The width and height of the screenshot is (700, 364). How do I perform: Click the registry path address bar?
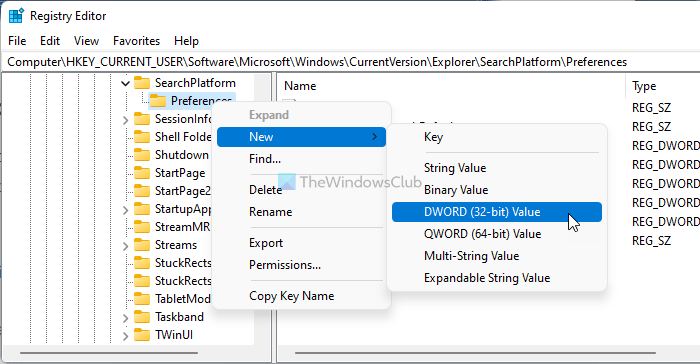350,62
